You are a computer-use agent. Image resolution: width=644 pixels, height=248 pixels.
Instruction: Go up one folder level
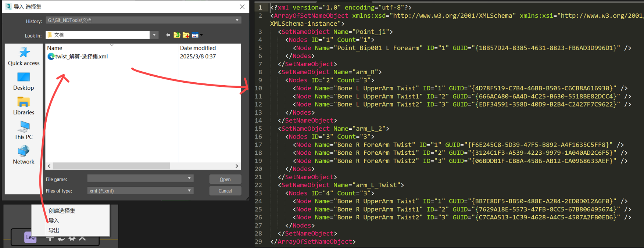pyautogui.click(x=177, y=35)
